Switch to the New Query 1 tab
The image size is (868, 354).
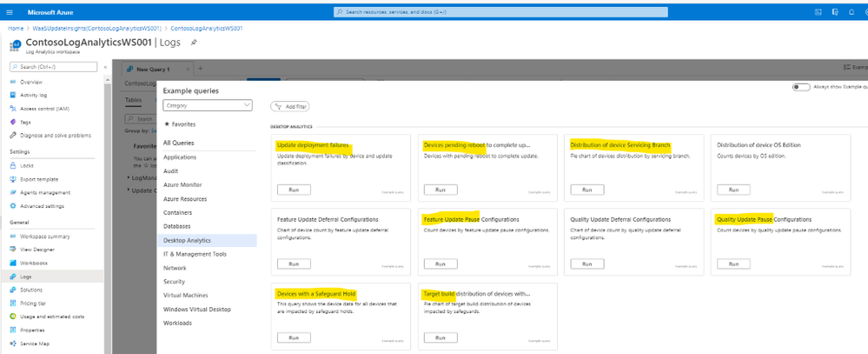pos(153,70)
